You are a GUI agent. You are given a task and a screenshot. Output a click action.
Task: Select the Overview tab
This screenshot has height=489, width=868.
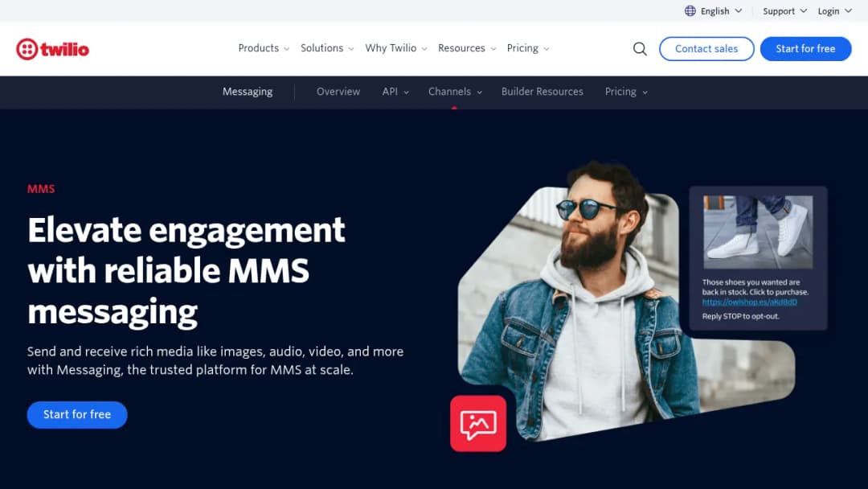338,92
